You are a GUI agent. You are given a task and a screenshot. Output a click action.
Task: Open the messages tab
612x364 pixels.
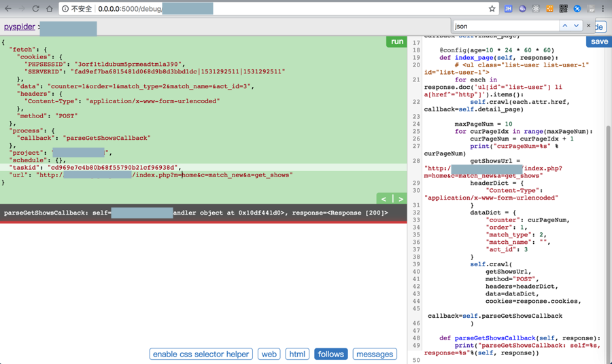click(x=375, y=354)
